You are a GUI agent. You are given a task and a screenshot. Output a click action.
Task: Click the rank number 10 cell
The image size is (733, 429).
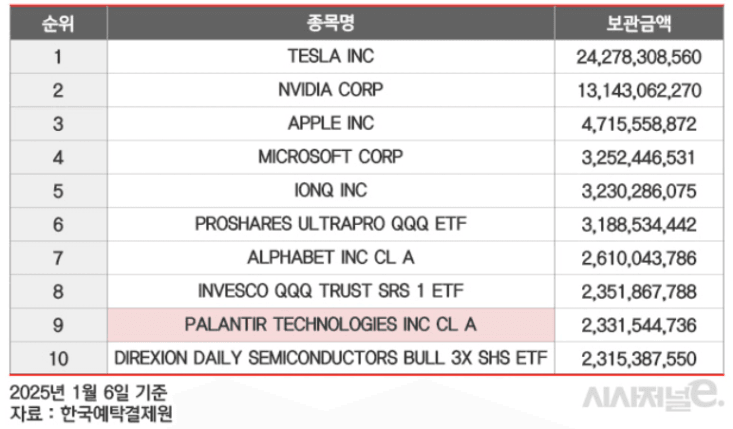pyautogui.click(x=57, y=357)
